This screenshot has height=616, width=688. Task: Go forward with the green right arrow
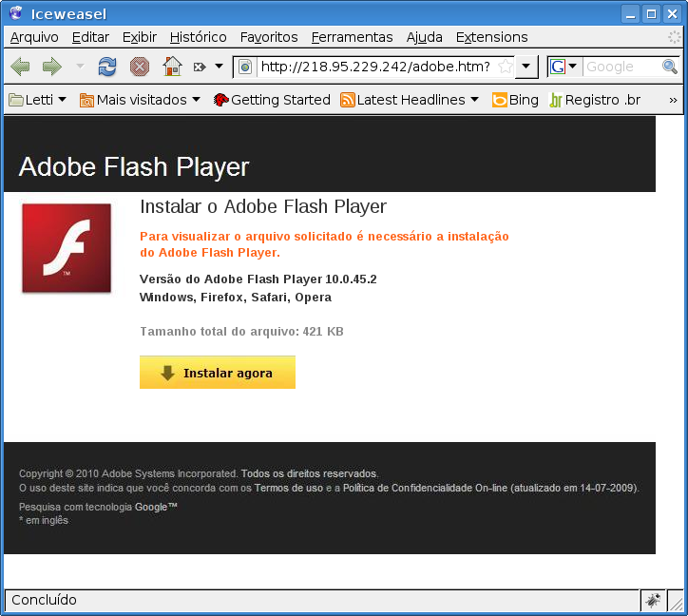52,67
